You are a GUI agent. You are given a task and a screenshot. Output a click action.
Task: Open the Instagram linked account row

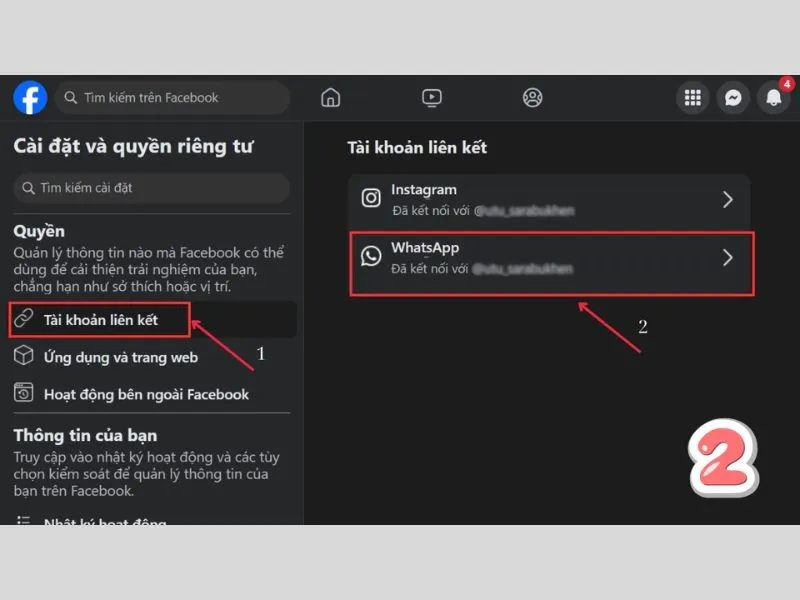click(549, 202)
